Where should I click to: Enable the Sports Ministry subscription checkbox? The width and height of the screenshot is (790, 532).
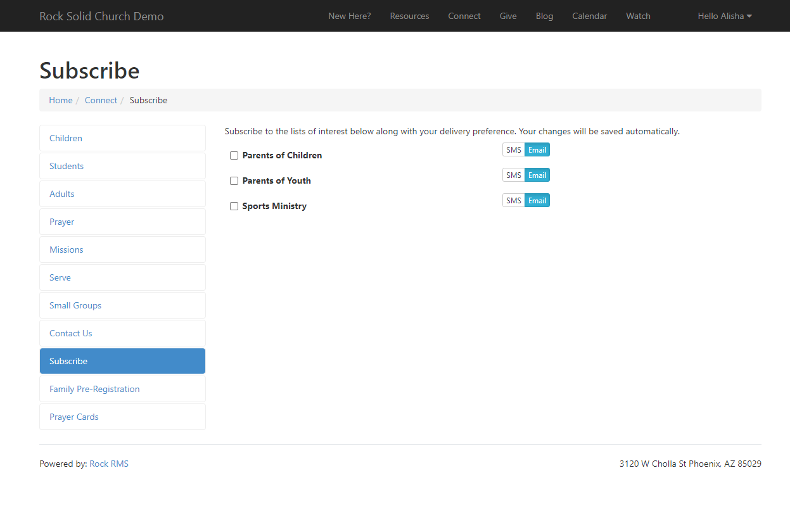(234, 206)
